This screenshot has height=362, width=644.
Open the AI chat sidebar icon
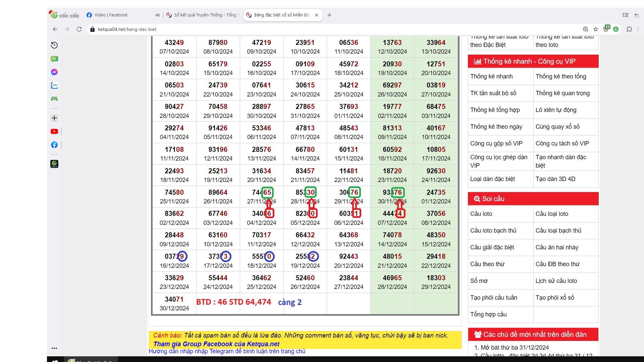pos(54,59)
